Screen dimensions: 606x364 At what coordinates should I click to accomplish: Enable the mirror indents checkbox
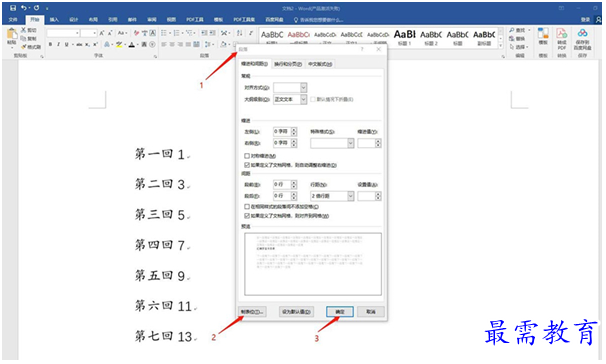click(247, 156)
